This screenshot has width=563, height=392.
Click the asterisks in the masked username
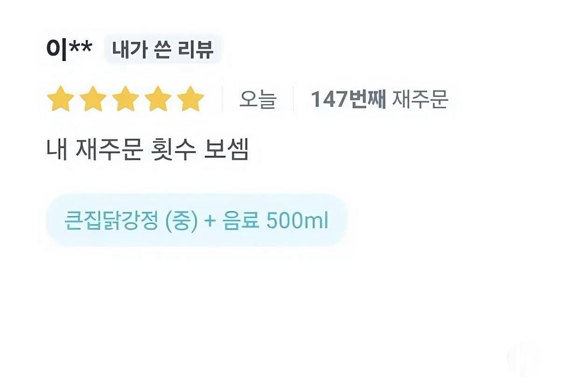click(81, 47)
